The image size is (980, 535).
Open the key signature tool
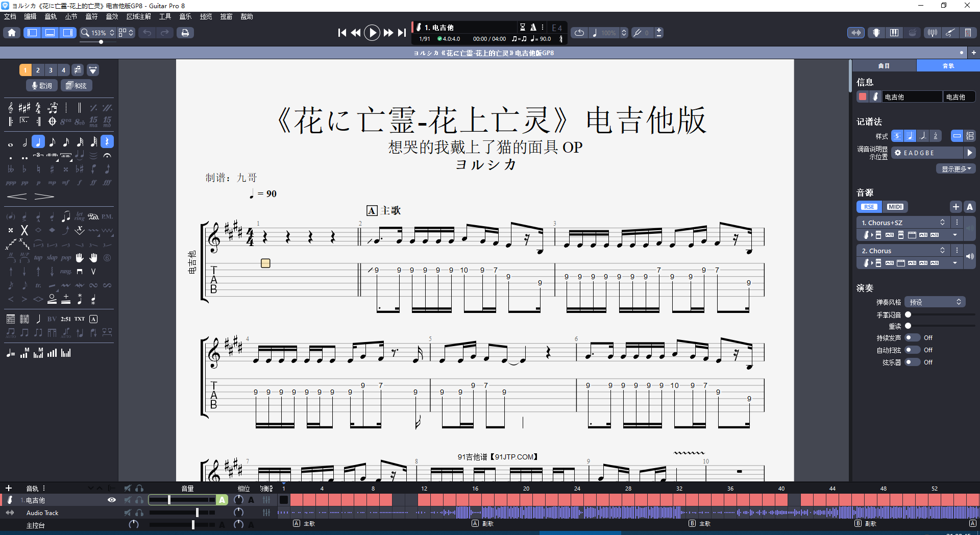tap(24, 108)
